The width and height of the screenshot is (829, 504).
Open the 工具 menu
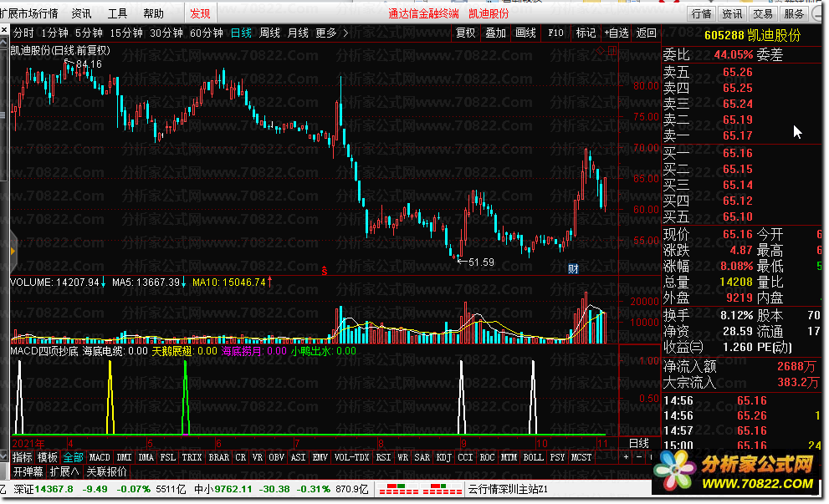pos(117,13)
